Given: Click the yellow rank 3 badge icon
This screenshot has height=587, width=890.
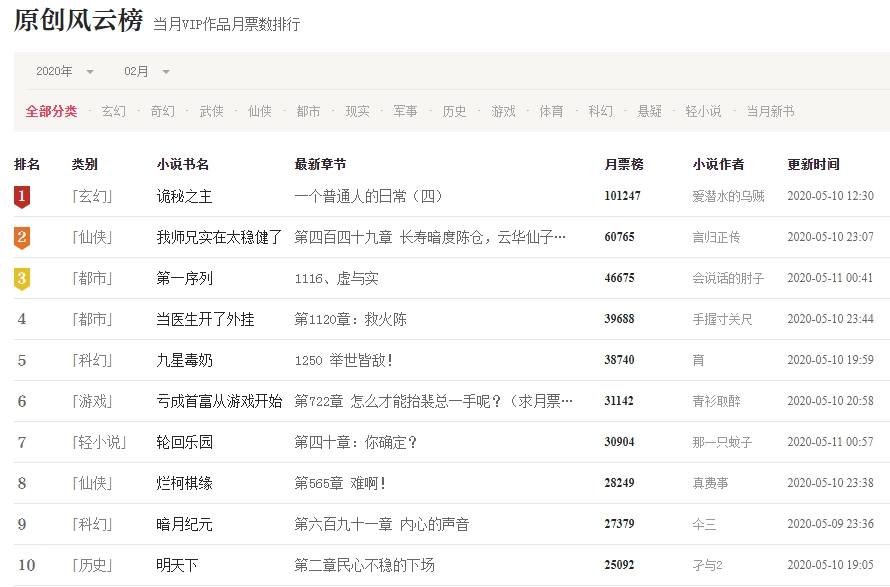Looking at the screenshot, I should 22,279.
